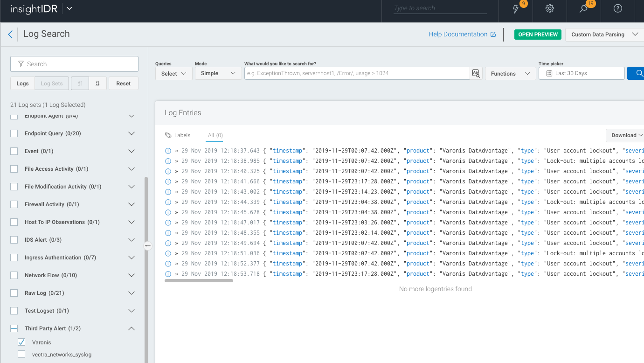Open info icon for 12:18:52.377 entry
Viewport: 644px width, 363px height.
[x=168, y=264]
